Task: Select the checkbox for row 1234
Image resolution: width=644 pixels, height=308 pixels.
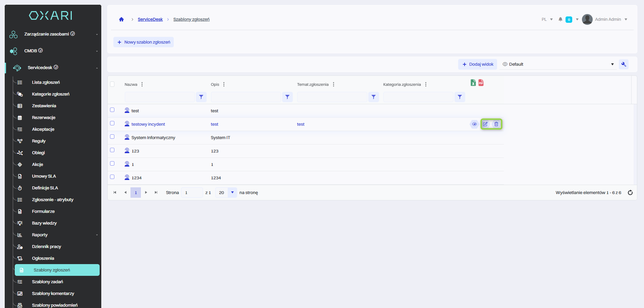Action: coord(112,177)
